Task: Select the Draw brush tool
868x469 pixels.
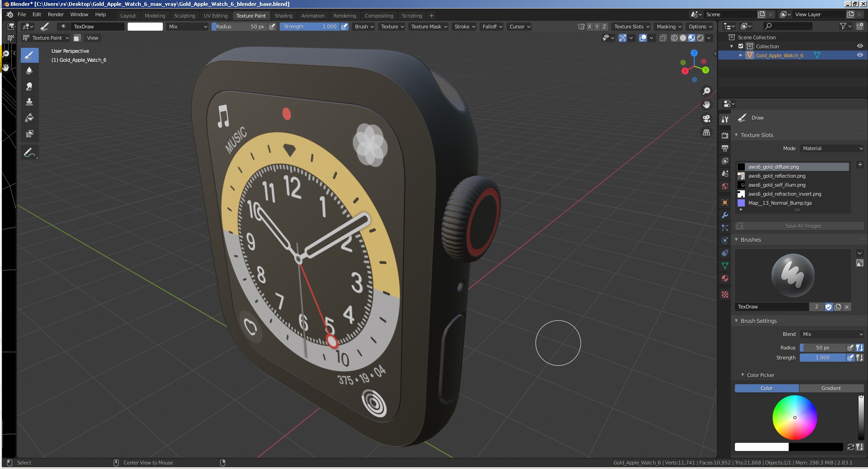Action: [x=29, y=55]
